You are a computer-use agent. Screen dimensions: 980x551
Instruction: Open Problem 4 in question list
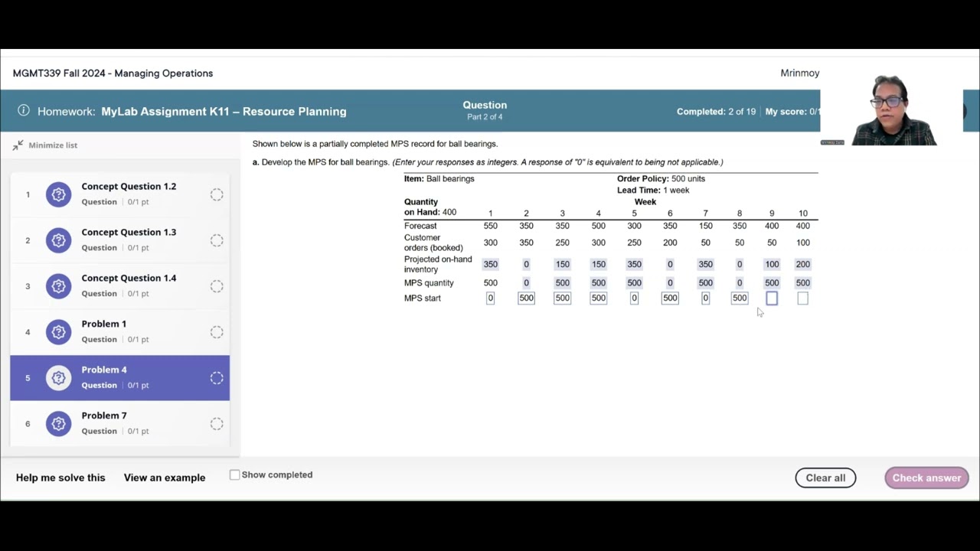(x=119, y=378)
